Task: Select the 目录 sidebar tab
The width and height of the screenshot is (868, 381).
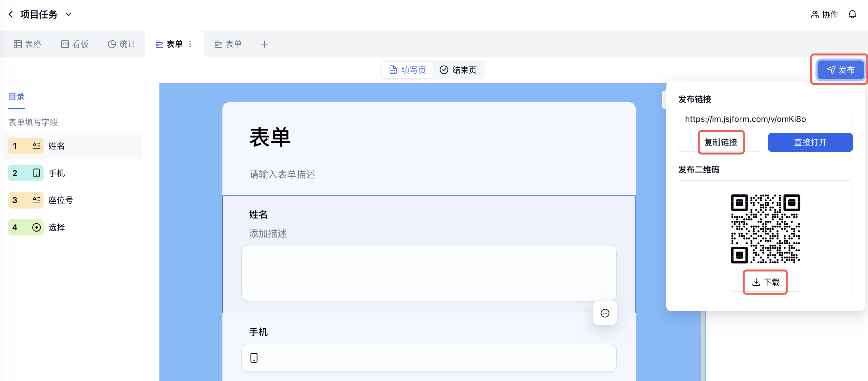Action: click(x=16, y=97)
